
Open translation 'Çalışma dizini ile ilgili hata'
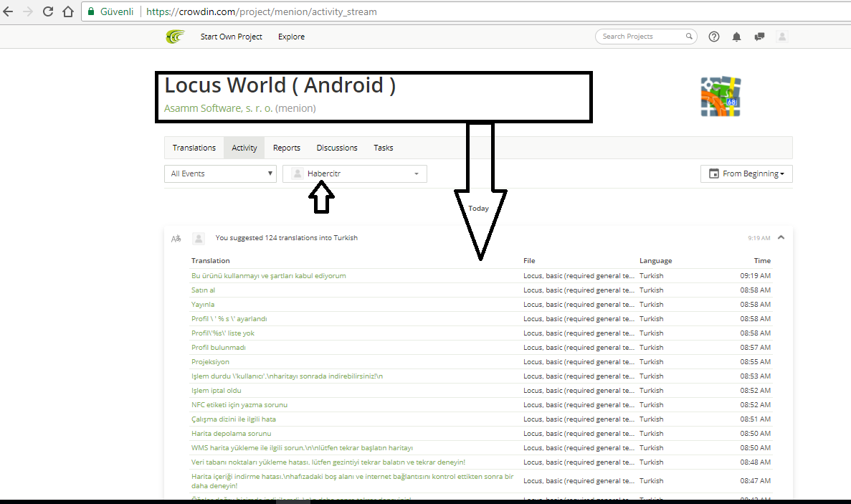pos(234,419)
